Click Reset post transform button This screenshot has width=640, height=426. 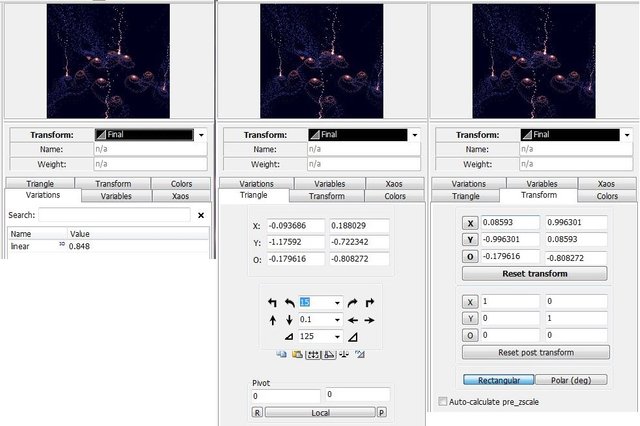tap(536, 352)
